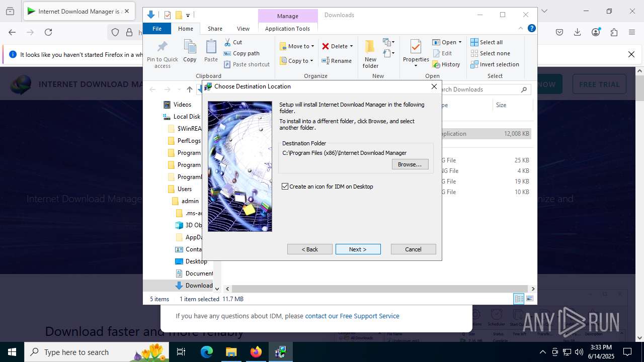Select the Manage contextual tab

tap(288, 16)
